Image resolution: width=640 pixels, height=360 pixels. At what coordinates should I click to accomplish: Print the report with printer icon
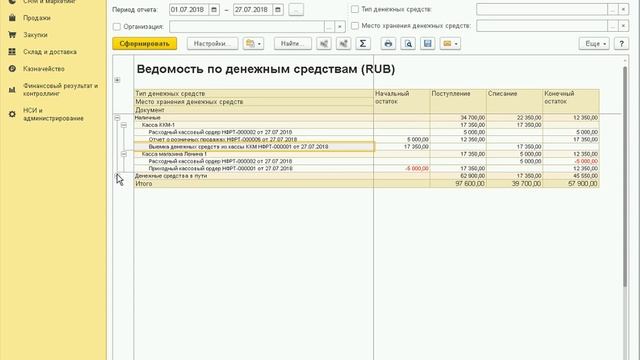pos(388,43)
